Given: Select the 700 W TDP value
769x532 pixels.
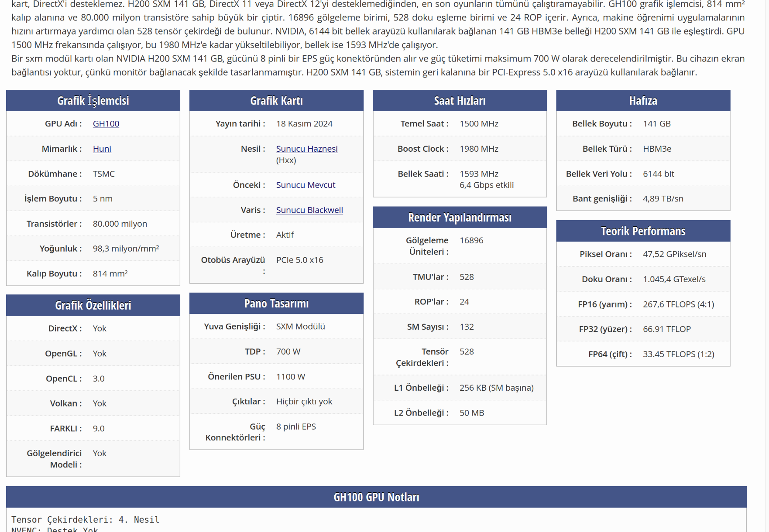Looking at the screenshot, I should 288,352.
